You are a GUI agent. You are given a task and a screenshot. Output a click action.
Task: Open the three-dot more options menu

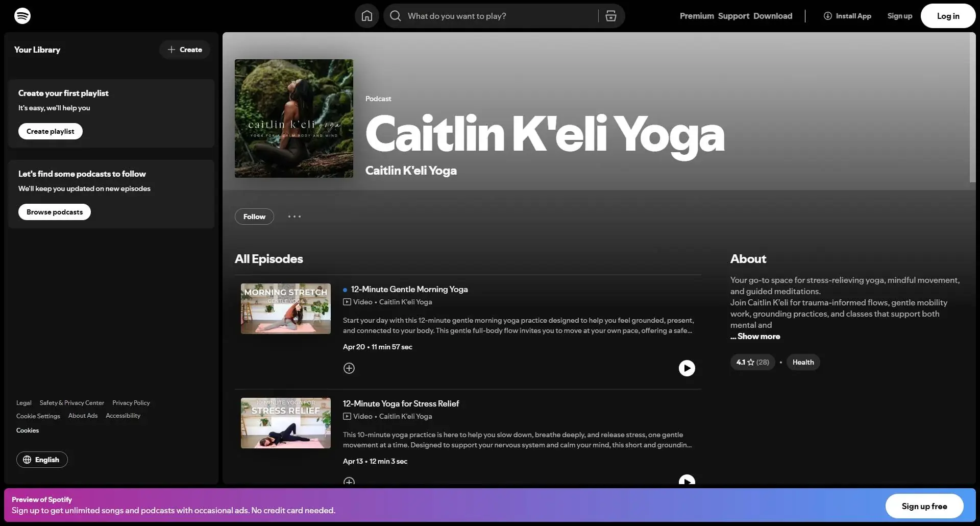tap(295, 217)
